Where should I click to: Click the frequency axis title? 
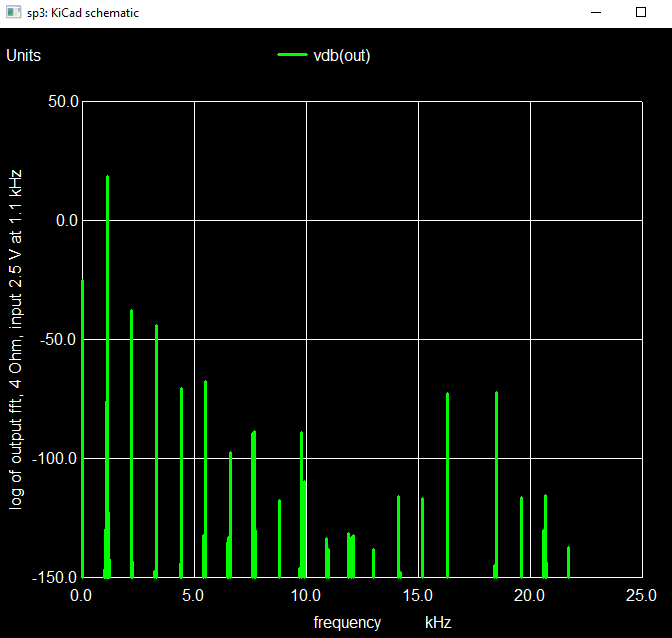click(347, 623)
